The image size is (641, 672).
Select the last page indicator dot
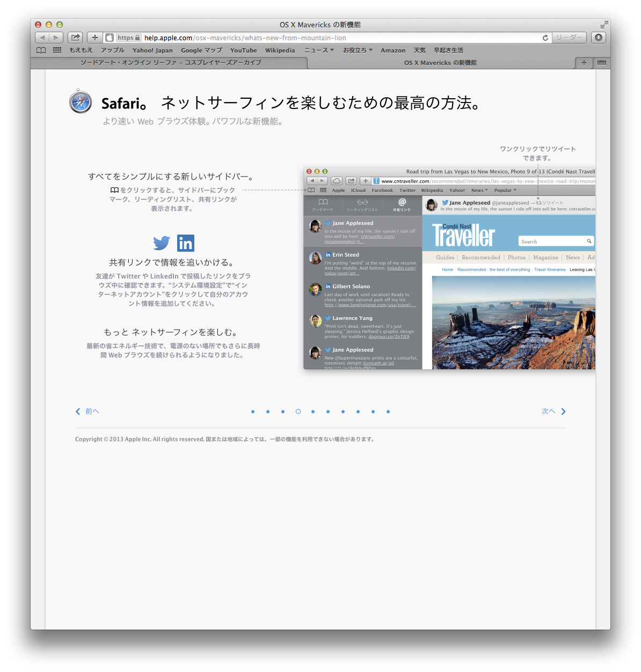388,412
